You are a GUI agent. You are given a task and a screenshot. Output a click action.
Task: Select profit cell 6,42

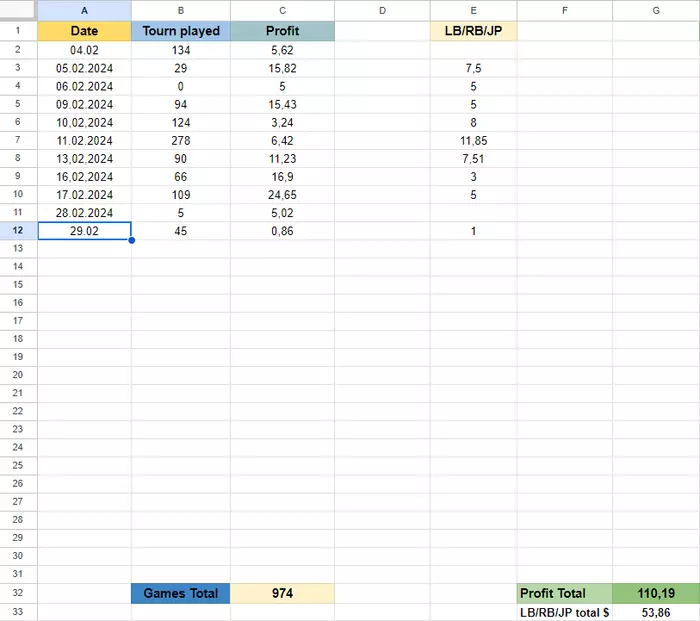282,141
